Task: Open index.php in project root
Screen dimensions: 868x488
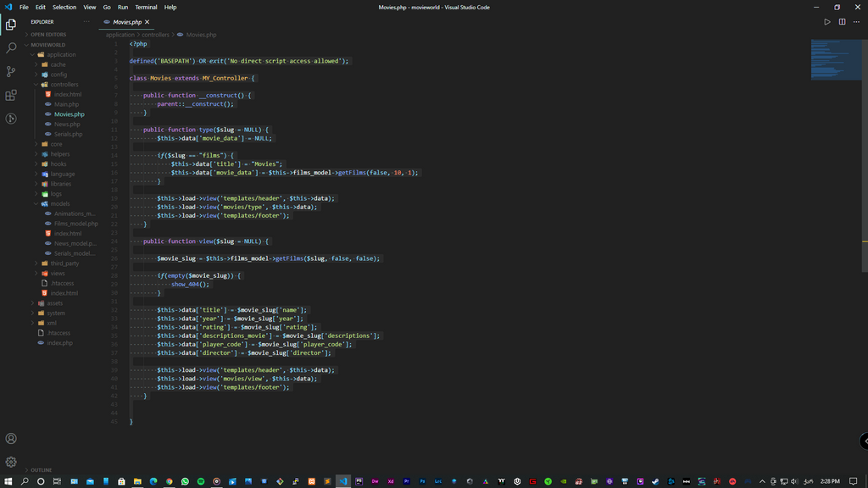Action: tap(59, 343)
